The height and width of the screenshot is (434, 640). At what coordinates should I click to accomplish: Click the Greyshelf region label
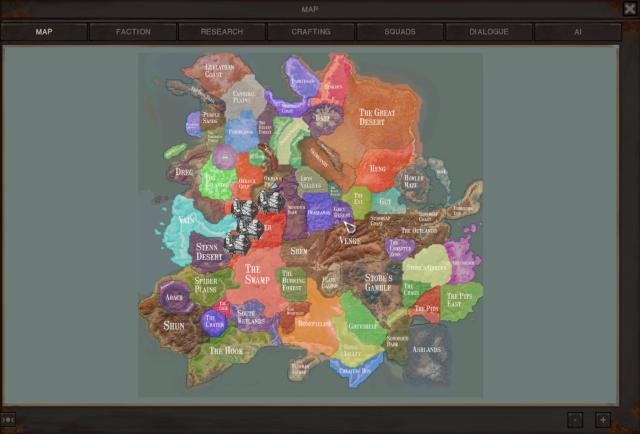pyautogui.click(x=362, y=326)
